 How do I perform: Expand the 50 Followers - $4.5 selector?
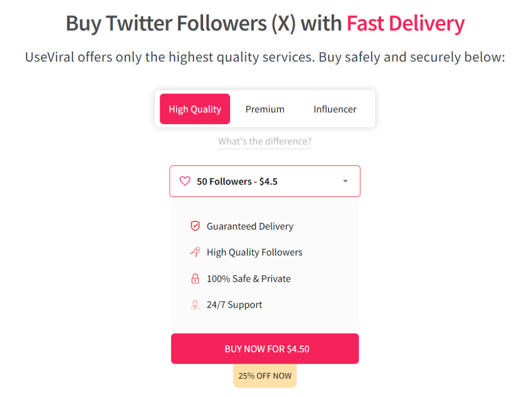265,181
